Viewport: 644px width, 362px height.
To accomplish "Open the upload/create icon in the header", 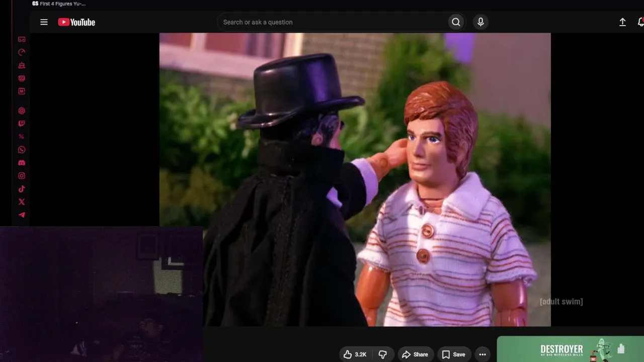I will 622,22.
